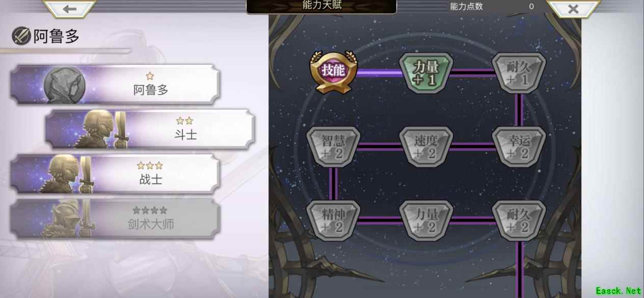This screenshot has width=644, height=298.
Task: Select the green 力量+1 talent node
Action: pos(426,72)
